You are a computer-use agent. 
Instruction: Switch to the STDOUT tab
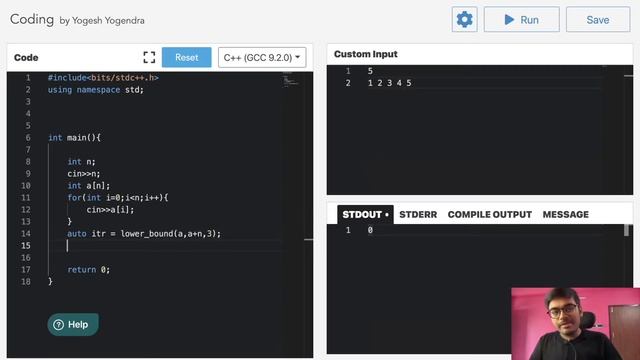tap(365, 214)
